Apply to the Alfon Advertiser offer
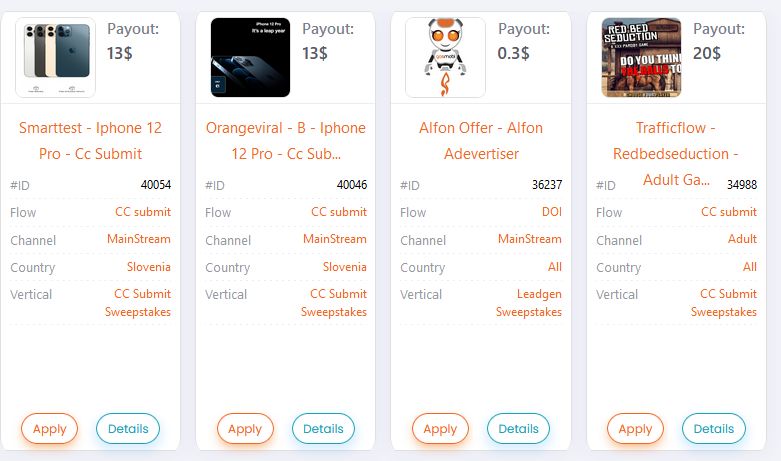 (x=440, y=429)
